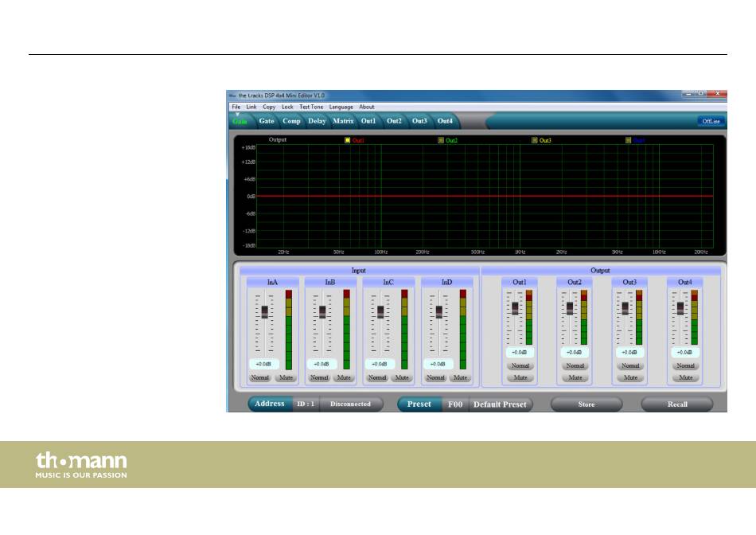Open the Out3 settings tab
The width and height of the screenshot is (756, 535).
[419, 121]
